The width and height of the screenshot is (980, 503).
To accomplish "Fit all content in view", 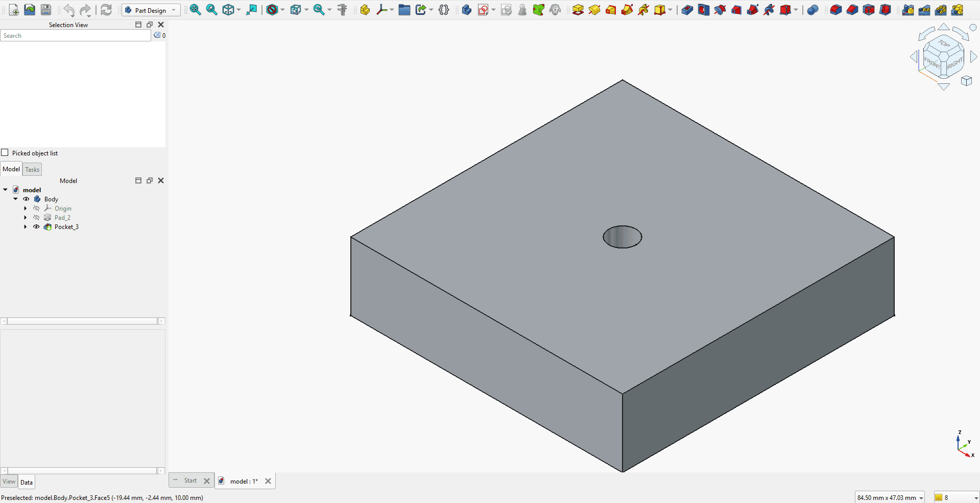I will pos(195,10).
